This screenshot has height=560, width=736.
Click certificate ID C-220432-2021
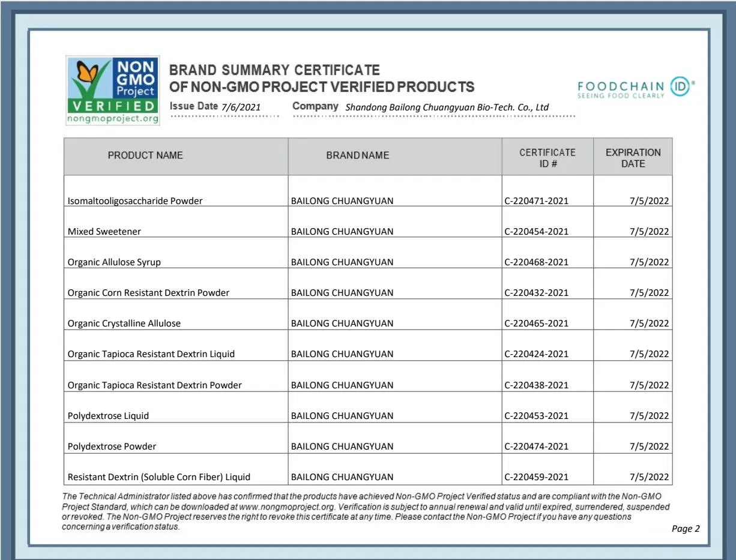pyautogui.click(x=536, y=293)
